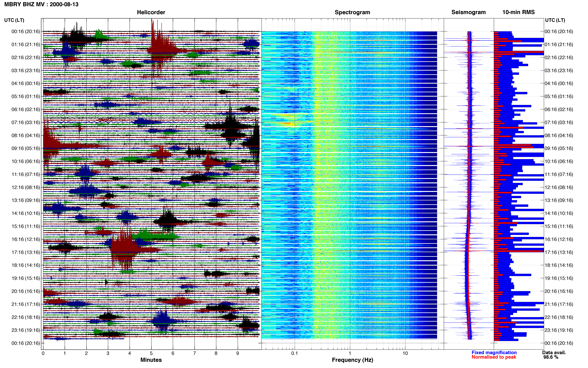Click the 'Data avail.' label

pos(554,353)
